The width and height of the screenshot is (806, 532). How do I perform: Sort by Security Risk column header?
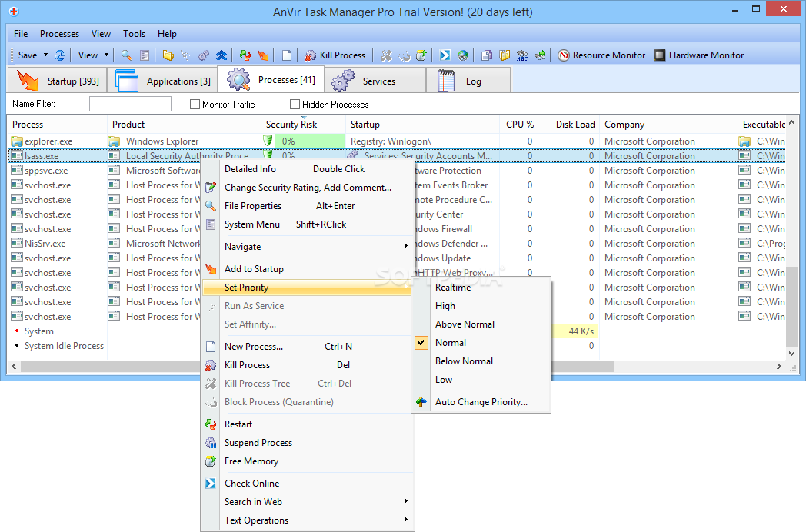click(303, 125)
